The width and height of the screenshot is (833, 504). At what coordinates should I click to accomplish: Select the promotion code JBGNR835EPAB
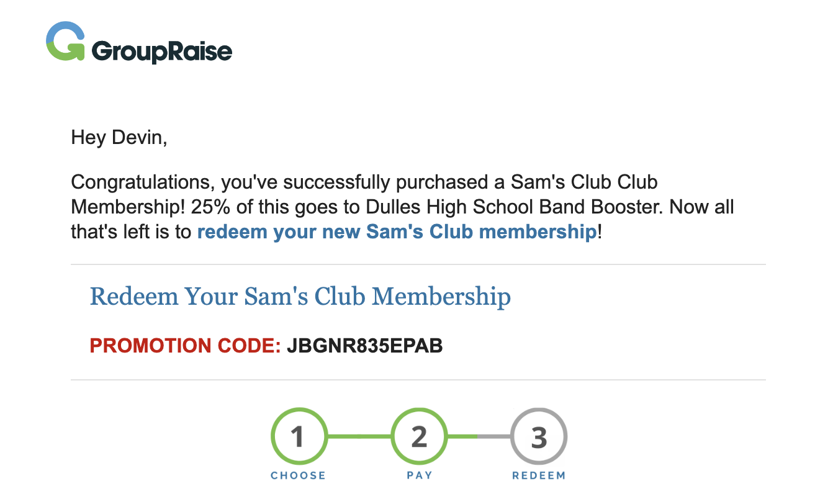tap(364, 346)
